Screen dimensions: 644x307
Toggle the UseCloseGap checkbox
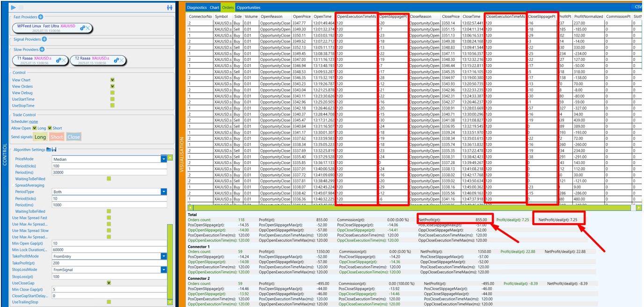(x=109, y=283)
